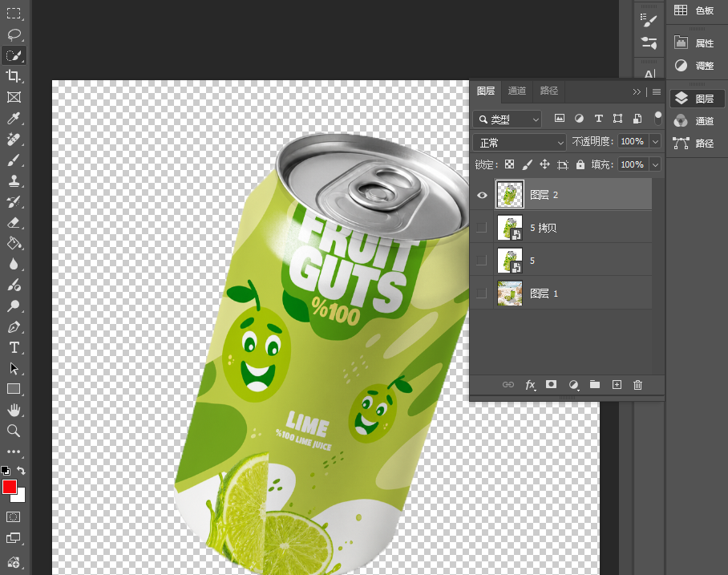The image size is (728, 575).
Task: Hide the 图层 2 layer
Action: pyautogui.click(x=482, y=195)
